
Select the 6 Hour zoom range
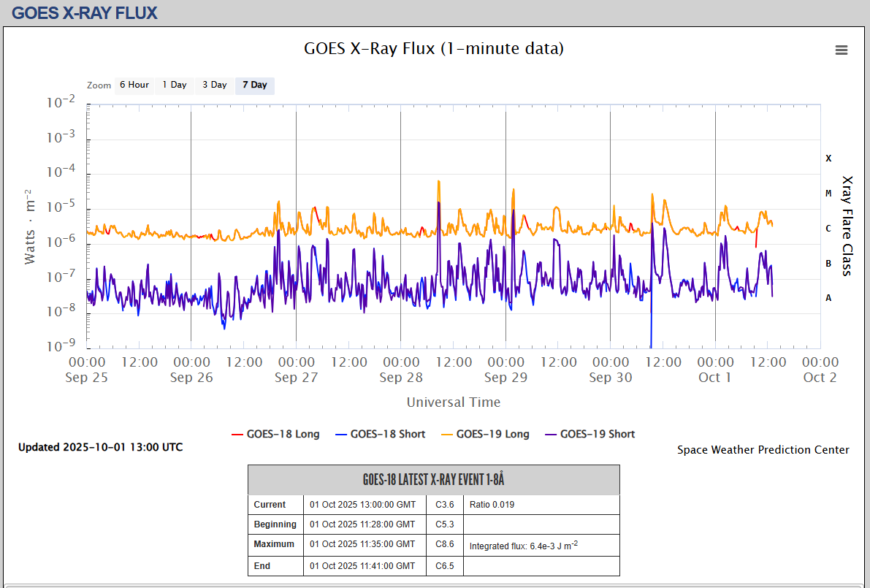coord(134,85)
